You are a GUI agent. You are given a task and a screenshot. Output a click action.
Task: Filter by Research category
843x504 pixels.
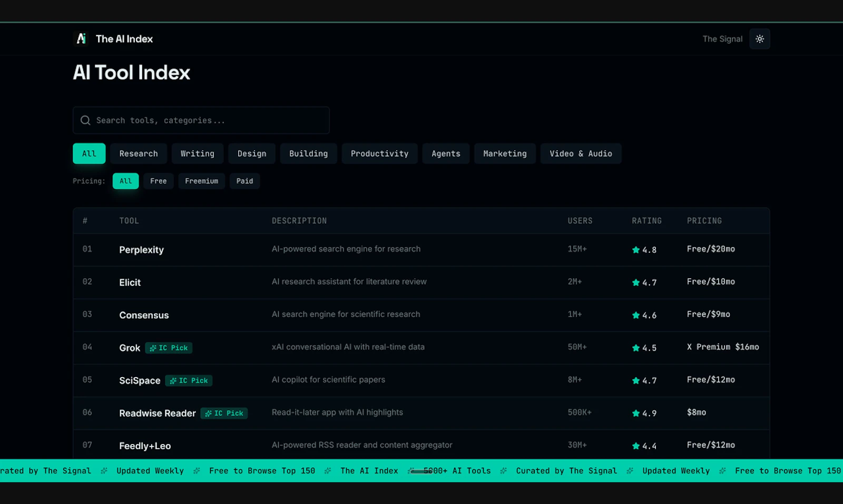coord(139,153)
